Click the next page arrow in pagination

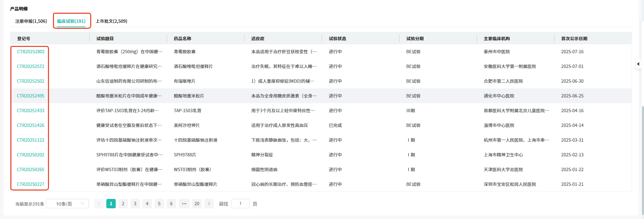pyautogui.click(x=209, y=204)
